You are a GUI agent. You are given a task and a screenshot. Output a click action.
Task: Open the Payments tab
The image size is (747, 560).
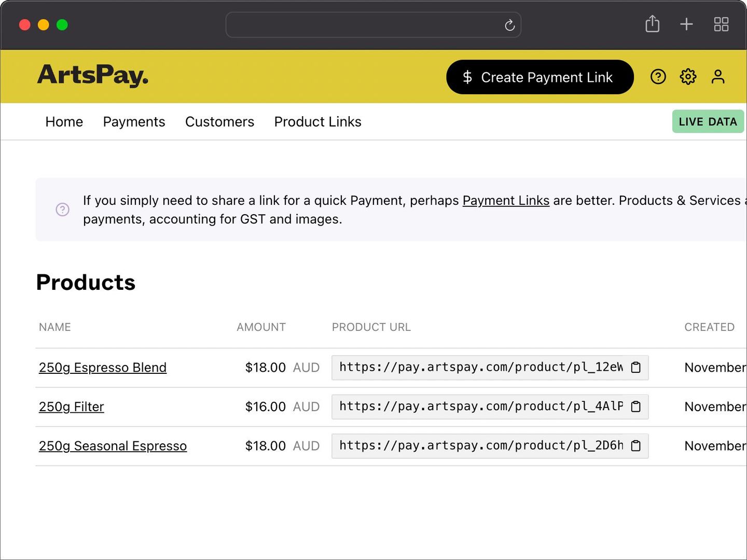point(134,122)
